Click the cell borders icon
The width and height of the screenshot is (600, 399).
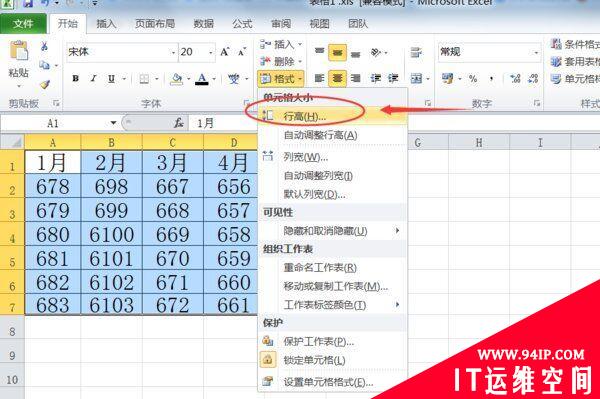pos(144,79)
